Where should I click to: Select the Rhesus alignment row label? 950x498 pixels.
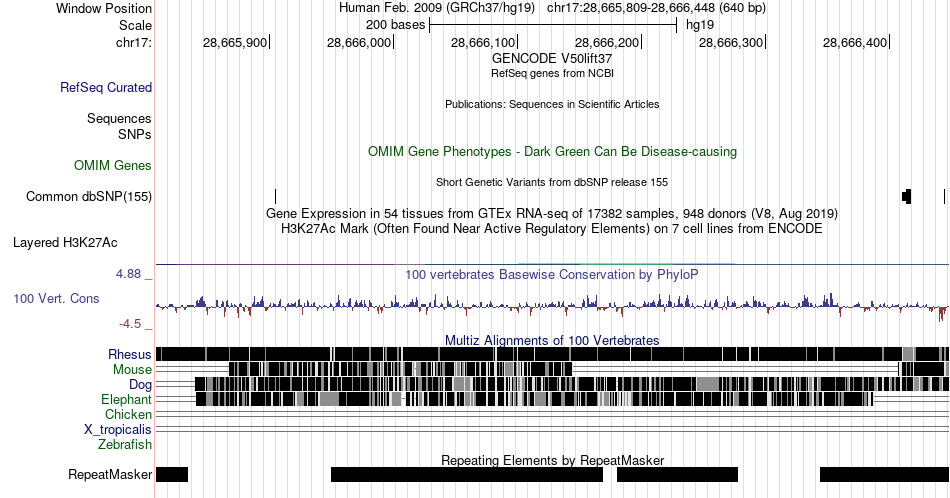(x=130, y=354)
